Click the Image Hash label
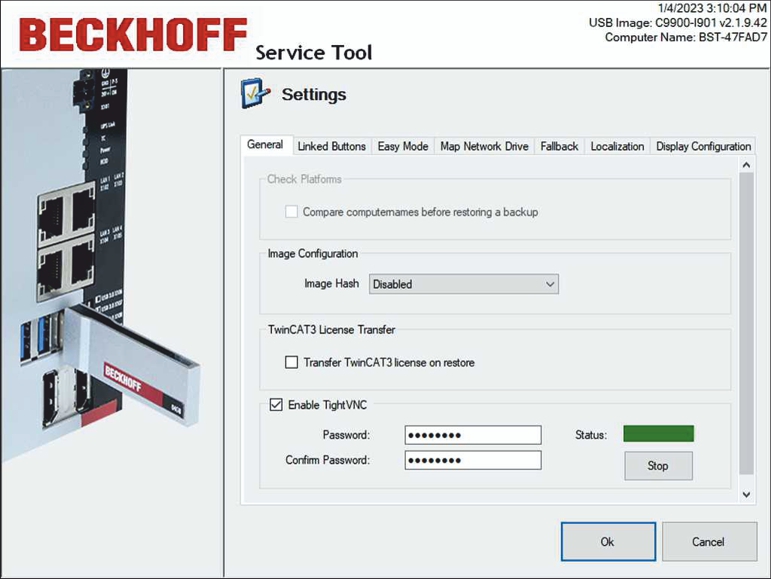The height and width of the screenshot is (579, 771). click(331, 284)
